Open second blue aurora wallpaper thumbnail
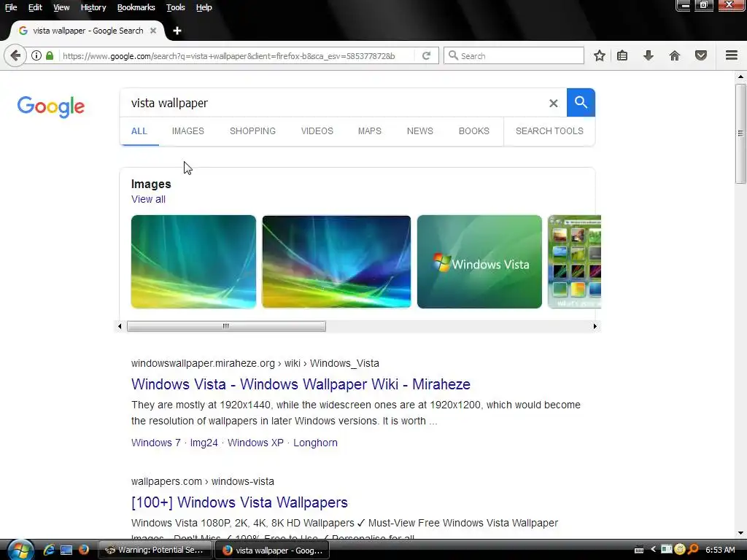The width and height of the screenshot is (747, 560). click(336, 262)
